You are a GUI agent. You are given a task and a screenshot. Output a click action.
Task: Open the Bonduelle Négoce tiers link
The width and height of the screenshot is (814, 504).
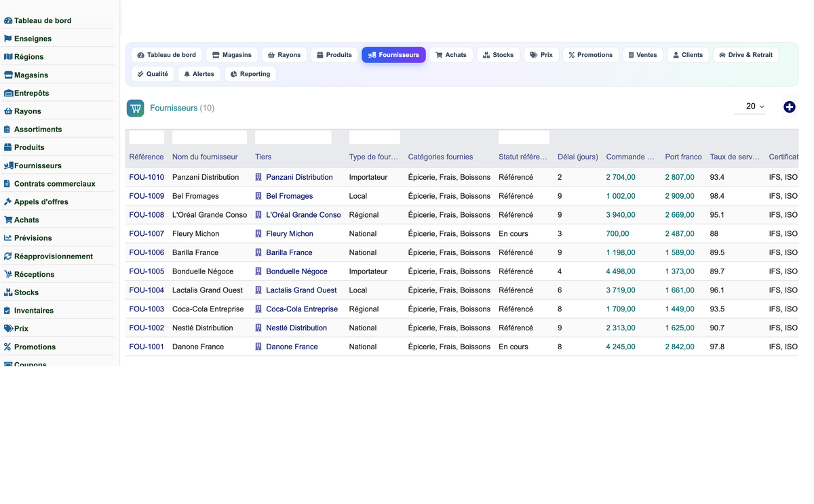tap(296, 271)
